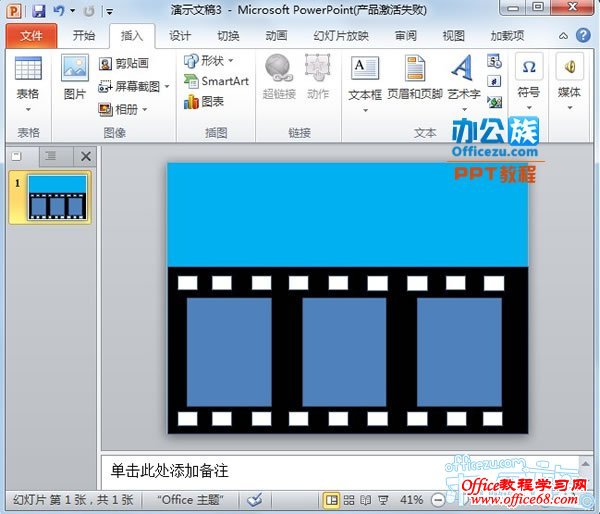Click the undo arrow in title bar
The width and height of the screenshot is (600, 514).
coord(59,11)
